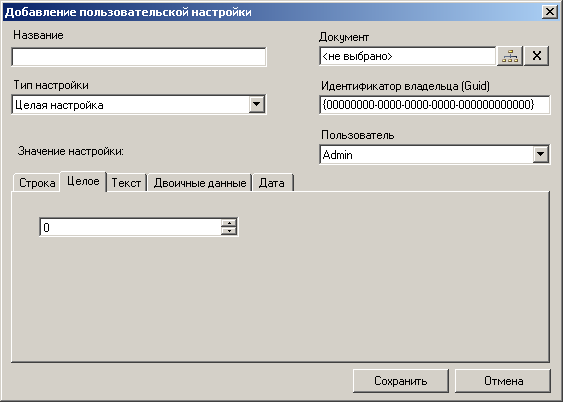Click the Документ field showing не выбрано
Screen dimensions: 563x402
407,56
